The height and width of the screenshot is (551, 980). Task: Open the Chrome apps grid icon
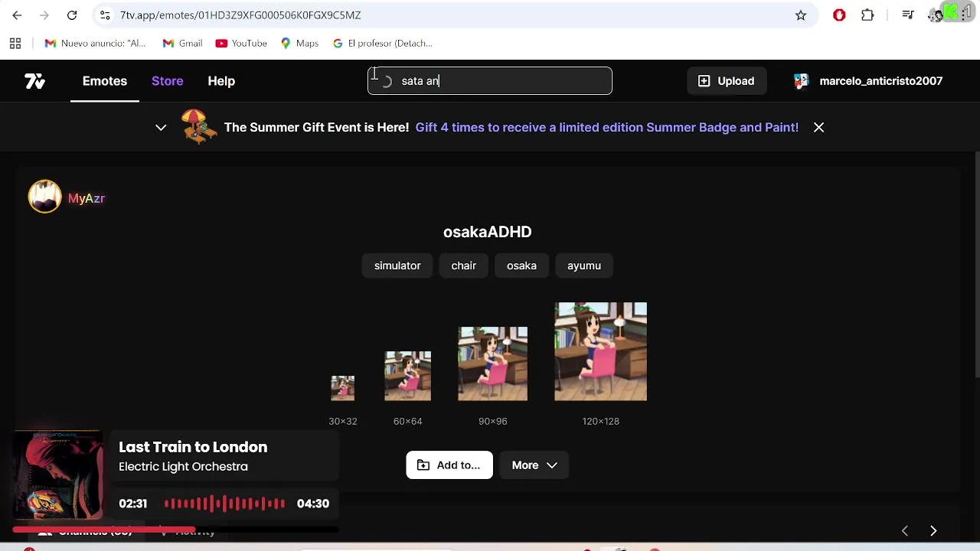15,44
